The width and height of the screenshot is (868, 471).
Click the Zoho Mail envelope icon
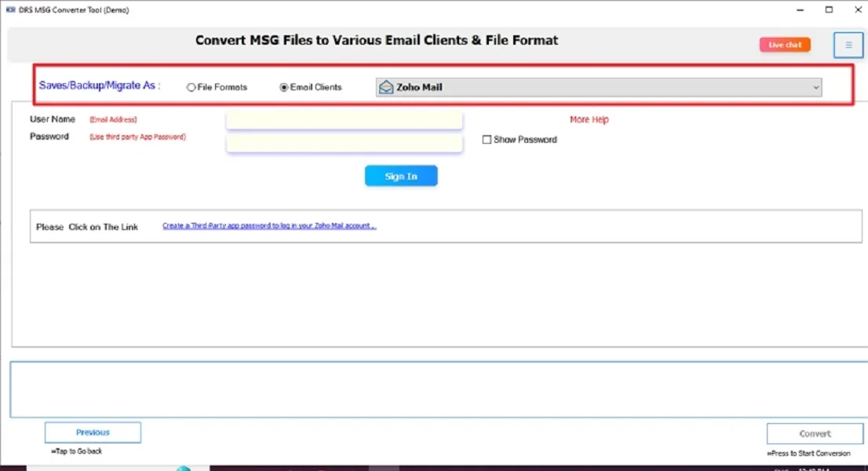click(x=385, y=87)
